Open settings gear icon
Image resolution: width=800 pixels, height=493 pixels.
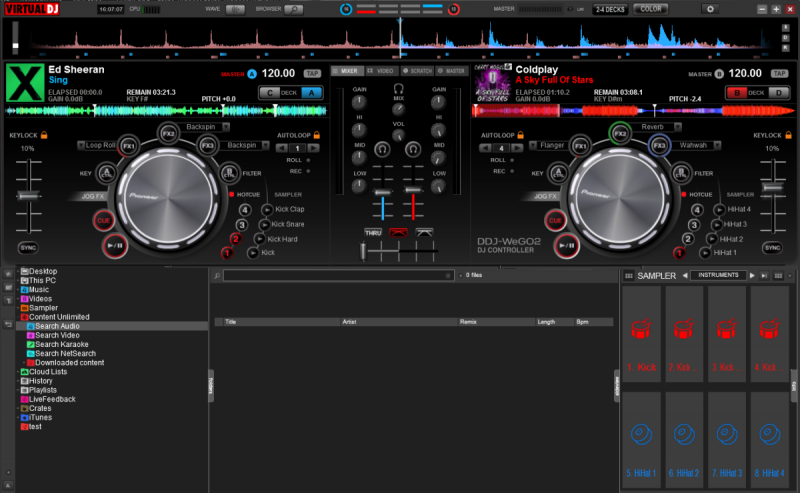pos(710,9)
